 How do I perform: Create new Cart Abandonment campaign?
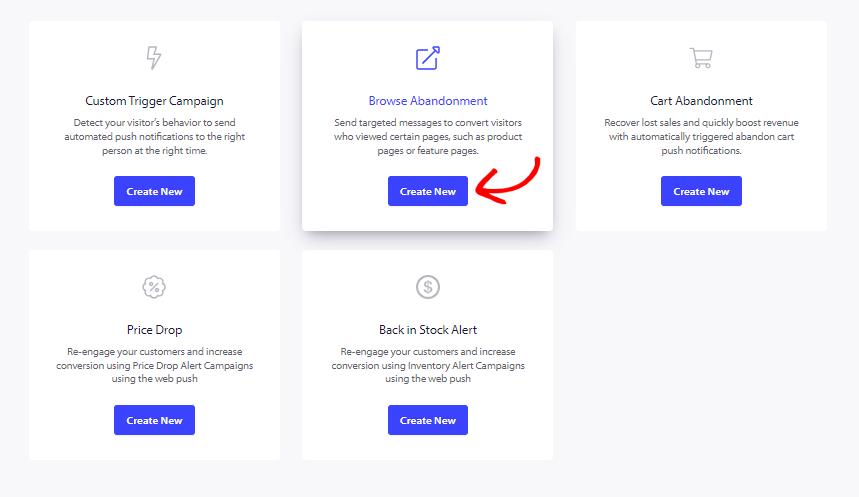701,191
